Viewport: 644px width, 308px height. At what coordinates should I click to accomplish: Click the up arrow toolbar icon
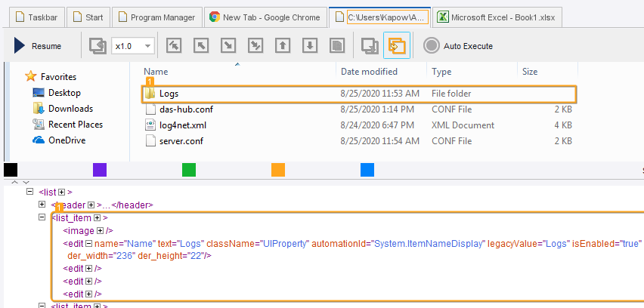tap(283, 46)
